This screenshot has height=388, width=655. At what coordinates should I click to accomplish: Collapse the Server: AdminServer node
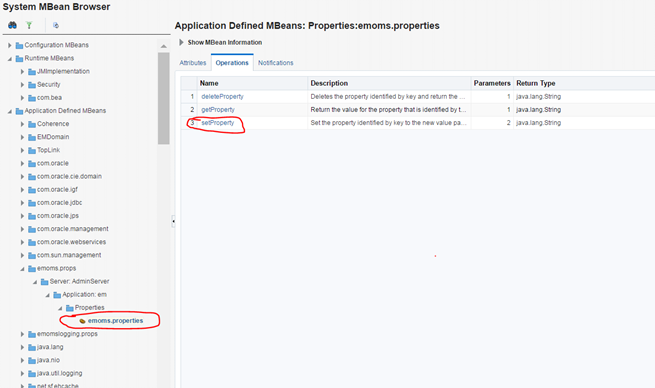(35, 282)
